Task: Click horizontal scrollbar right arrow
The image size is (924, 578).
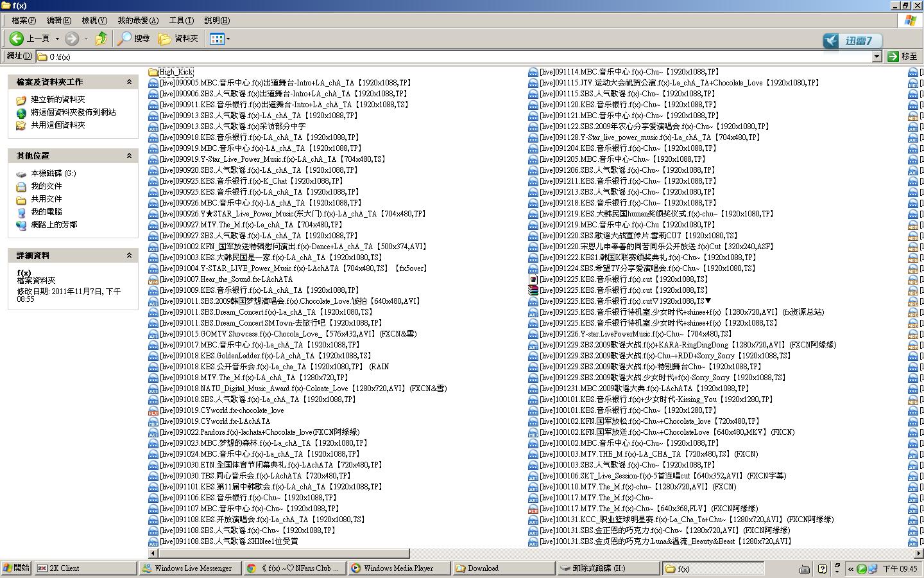Action: (918, 553)
